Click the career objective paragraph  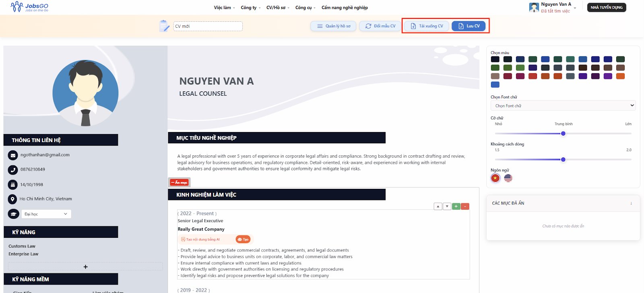point(321,163)
